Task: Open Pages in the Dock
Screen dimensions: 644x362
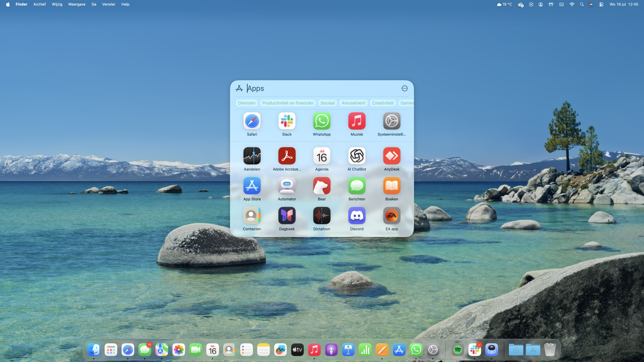Action: pos(382,350)
